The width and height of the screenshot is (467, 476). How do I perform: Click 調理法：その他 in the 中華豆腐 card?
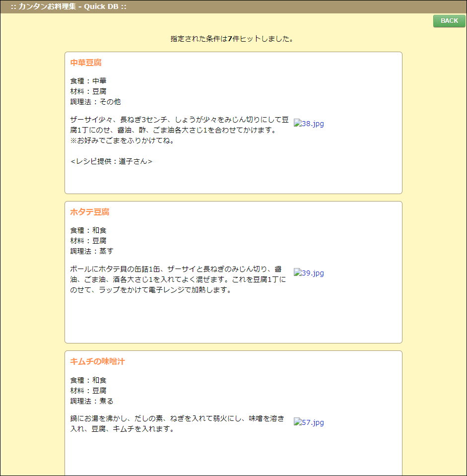point(95,102)
